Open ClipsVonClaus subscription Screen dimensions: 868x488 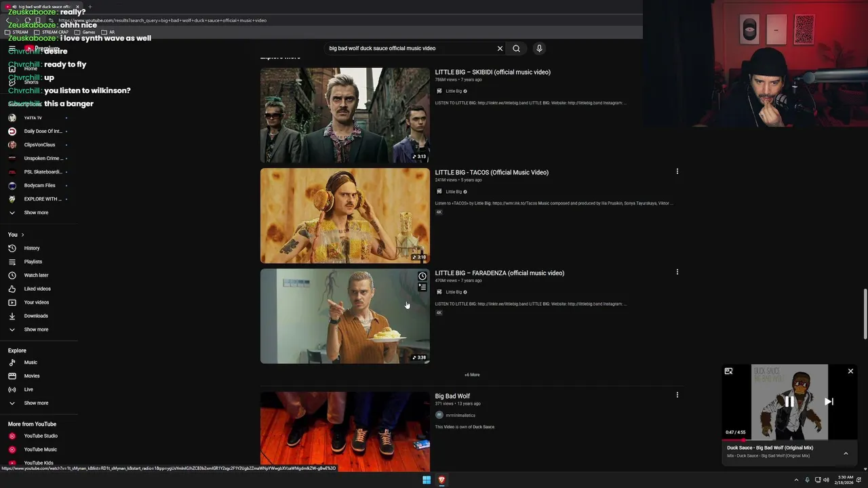(x=39, y=145)
